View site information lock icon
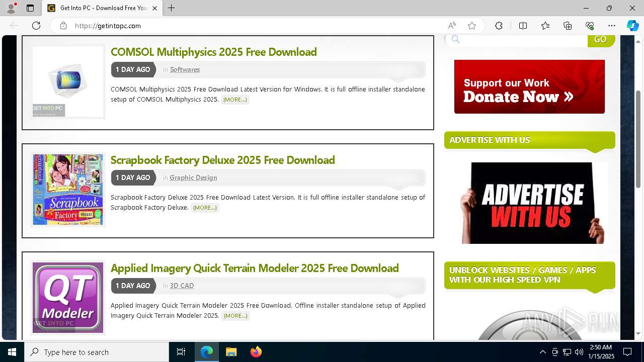Screen dimensions: 644x362 pos(63,26)
